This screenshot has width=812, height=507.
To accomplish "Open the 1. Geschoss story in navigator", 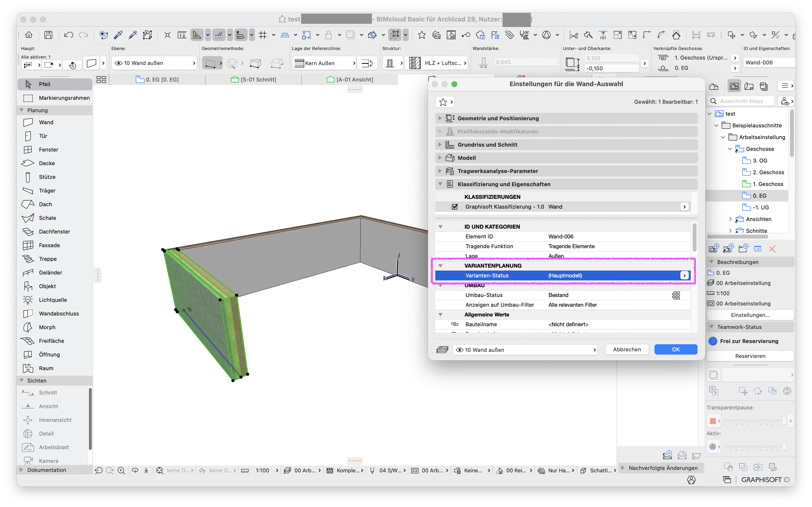I will 762,184.
